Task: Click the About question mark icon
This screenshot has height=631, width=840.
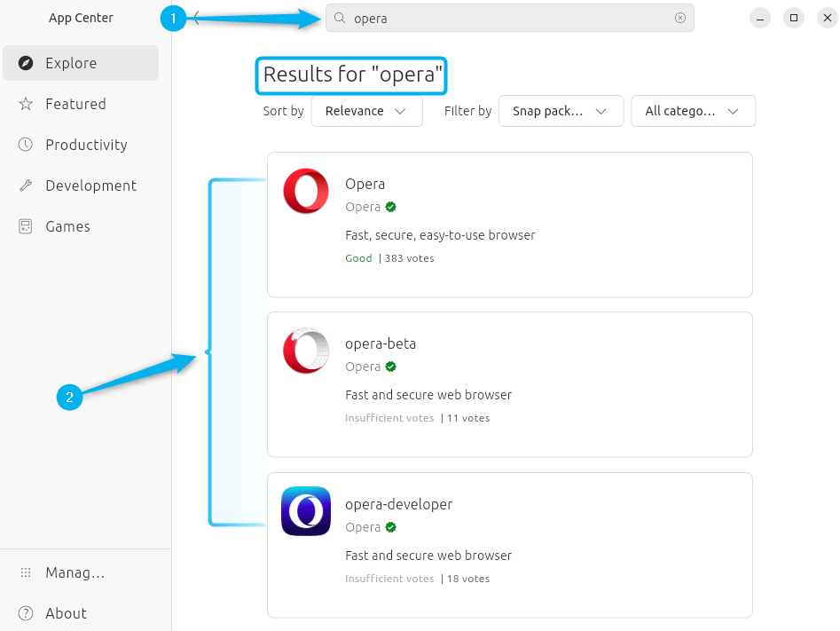Action: click(x=26, y=613)
